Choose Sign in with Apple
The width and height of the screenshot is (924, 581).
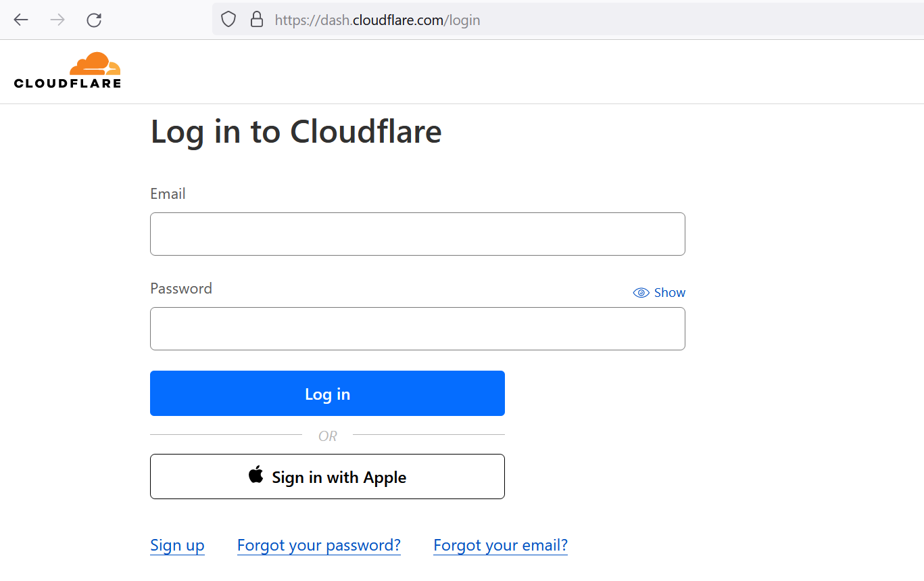[327, 476]
